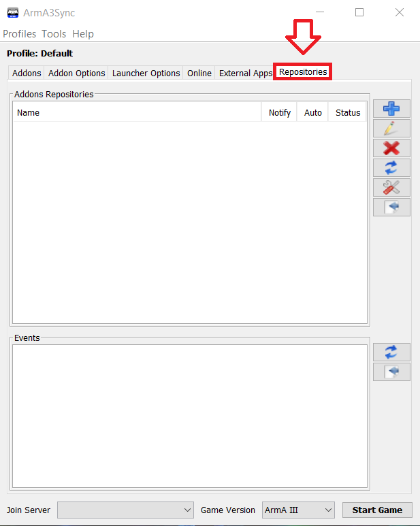Screen dimensions: 420x526
Task: Click the pencil edit repository icon
Action: click(391, 128)
